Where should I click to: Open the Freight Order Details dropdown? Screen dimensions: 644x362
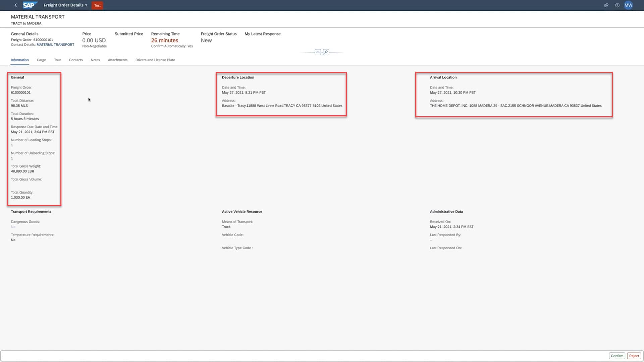(x=65, y=5)
